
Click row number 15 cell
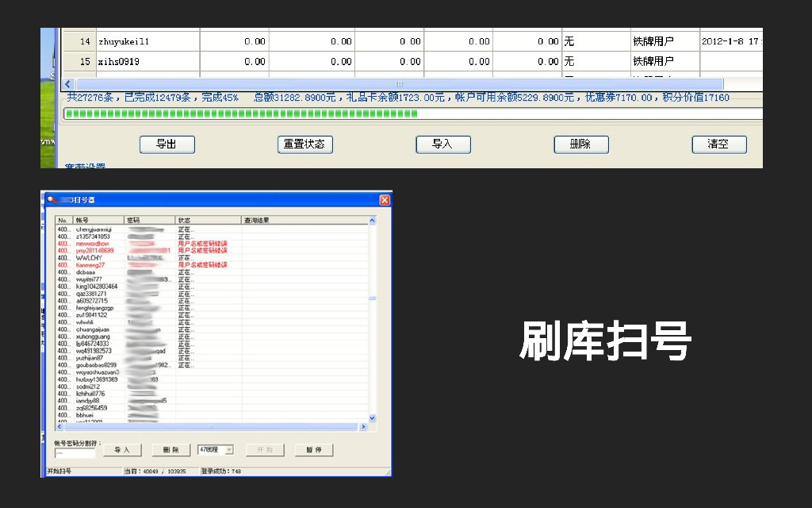point(80,62)
